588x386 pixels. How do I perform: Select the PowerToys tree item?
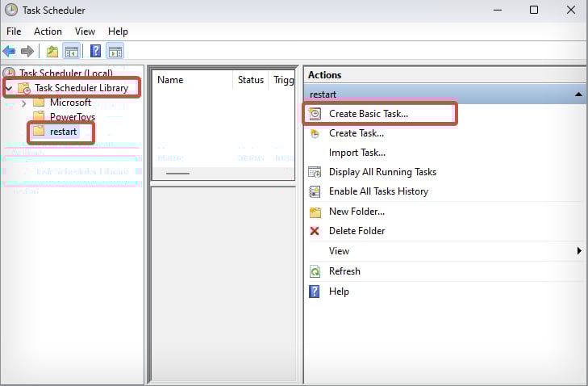pyautogui.click(x=73, y=117)
